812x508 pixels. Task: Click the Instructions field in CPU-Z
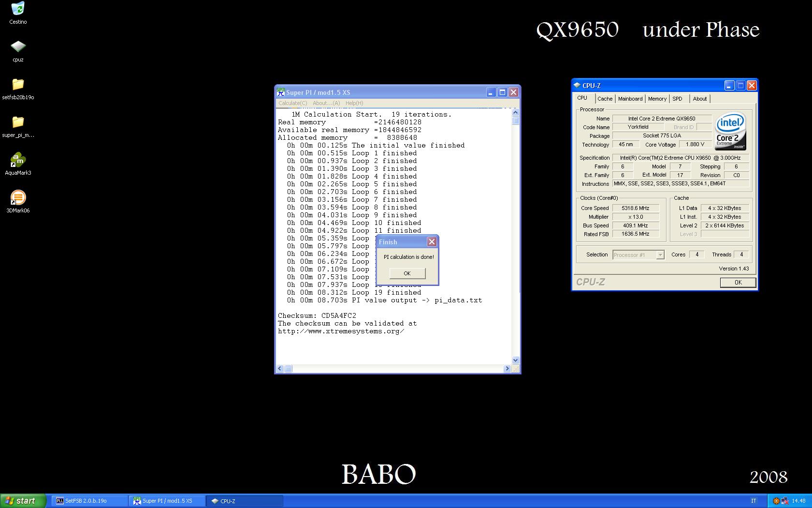(x=681, y=183)
